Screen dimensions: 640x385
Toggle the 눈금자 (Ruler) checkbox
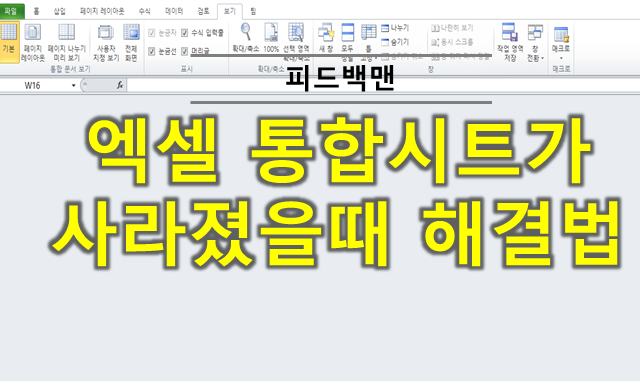coord(151,33)
